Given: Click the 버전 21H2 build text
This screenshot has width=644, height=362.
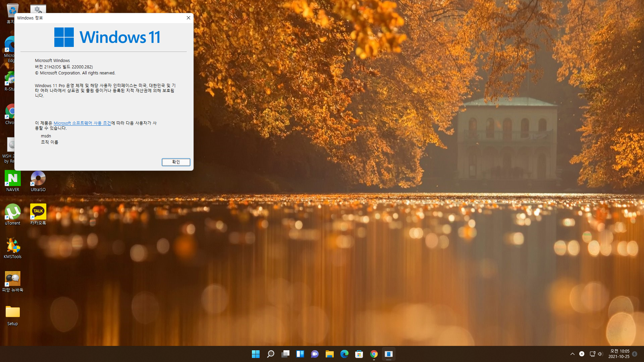Looking at the screenshot, I should pos(64,67).
